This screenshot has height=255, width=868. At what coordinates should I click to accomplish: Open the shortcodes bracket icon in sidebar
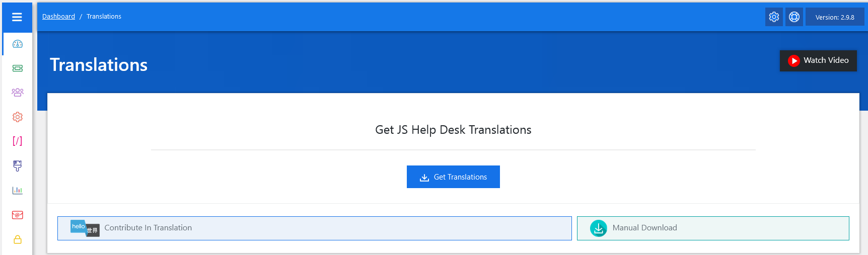tap(18, 141)
